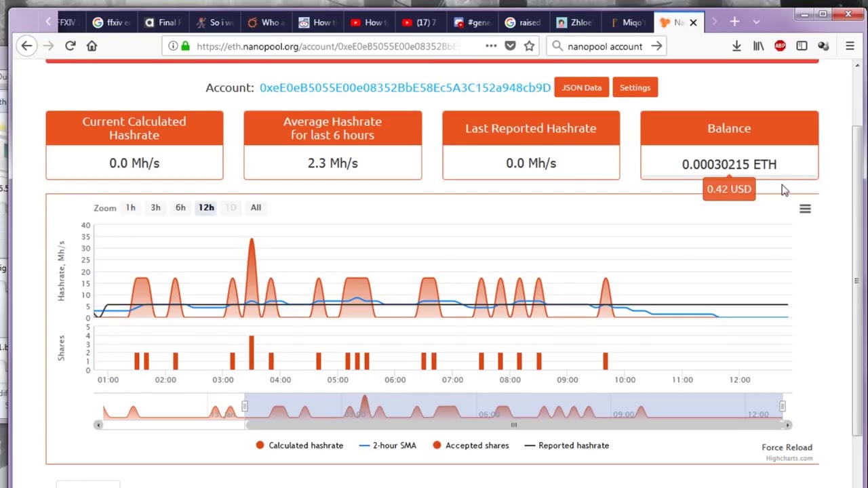Screen dimensions: 868x488
Task: Switch to the Zhloe tab
Action: 575,22
